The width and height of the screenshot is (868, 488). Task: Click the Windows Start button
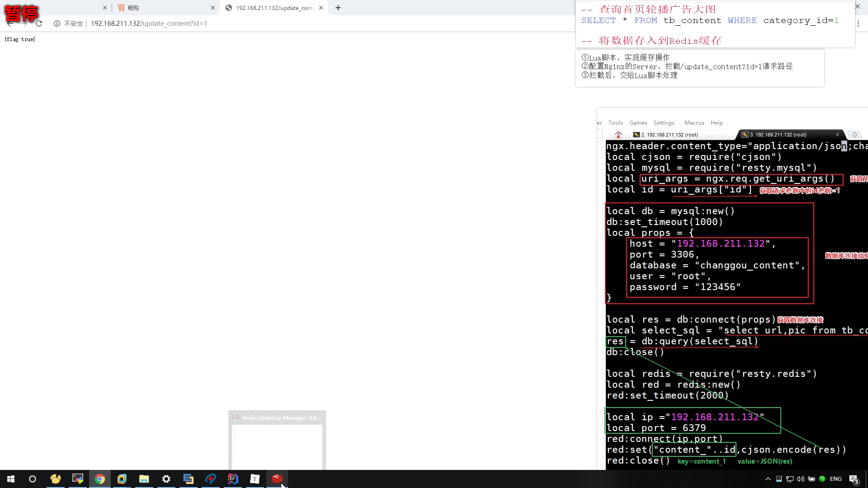[11, 479]
